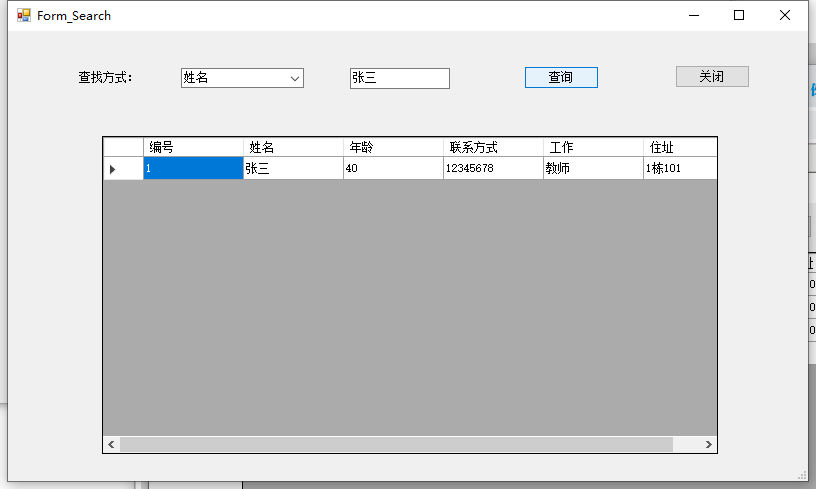Select the 1栋101 address cell
This screenshot has height=489, width=816.
[x=680, y=169]
